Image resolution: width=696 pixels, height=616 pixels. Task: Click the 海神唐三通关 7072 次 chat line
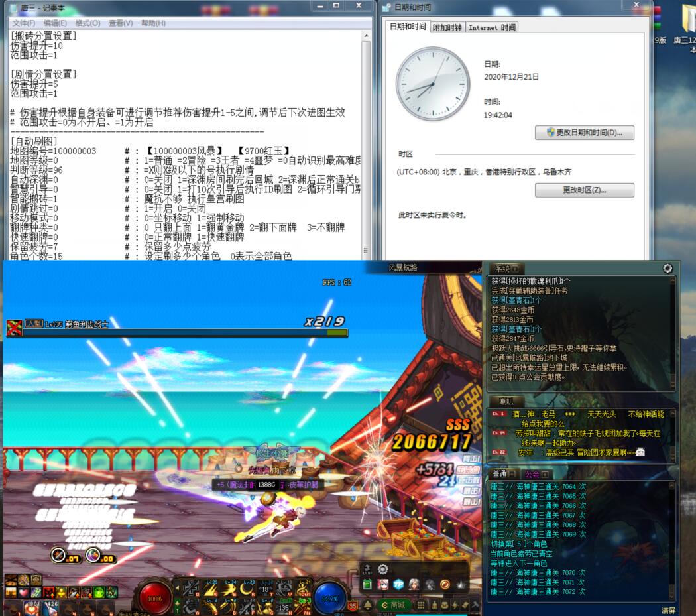(x=538, y=591)
